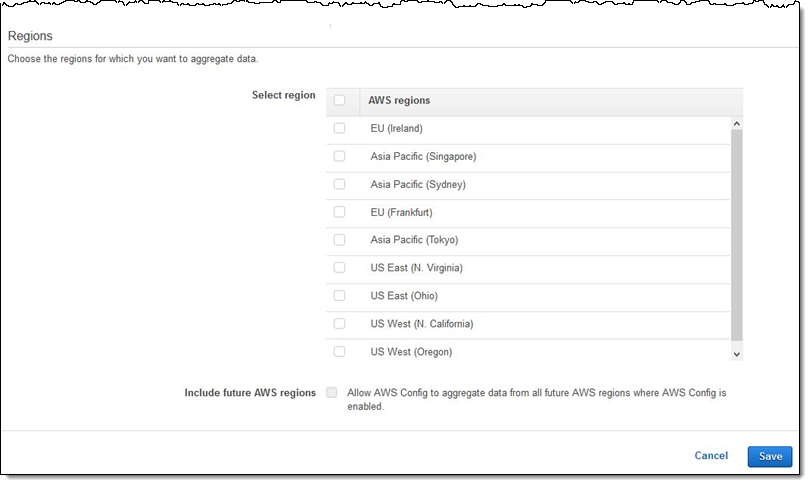810x485 pixels.
Task: Click the region list scroll down arrow
Action: pos(737,354)
